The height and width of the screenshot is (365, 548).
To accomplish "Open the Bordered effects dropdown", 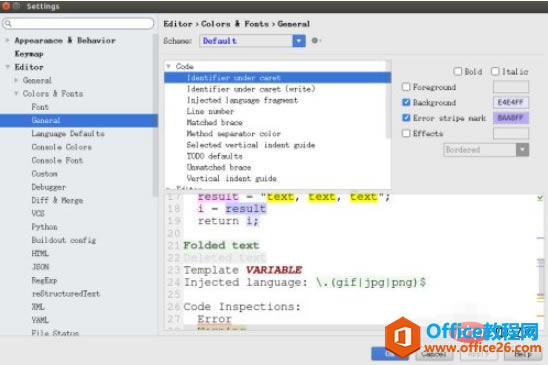I will click(x=486, y=150).
